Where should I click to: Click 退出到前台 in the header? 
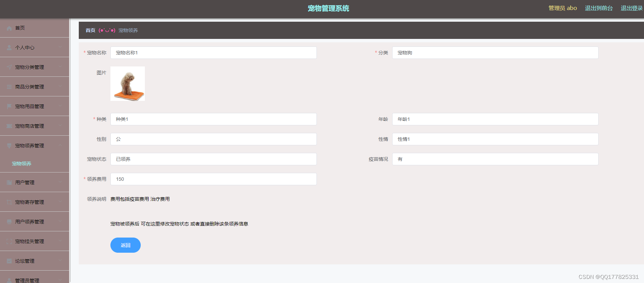pyautogui.click(x=599, y=8)
